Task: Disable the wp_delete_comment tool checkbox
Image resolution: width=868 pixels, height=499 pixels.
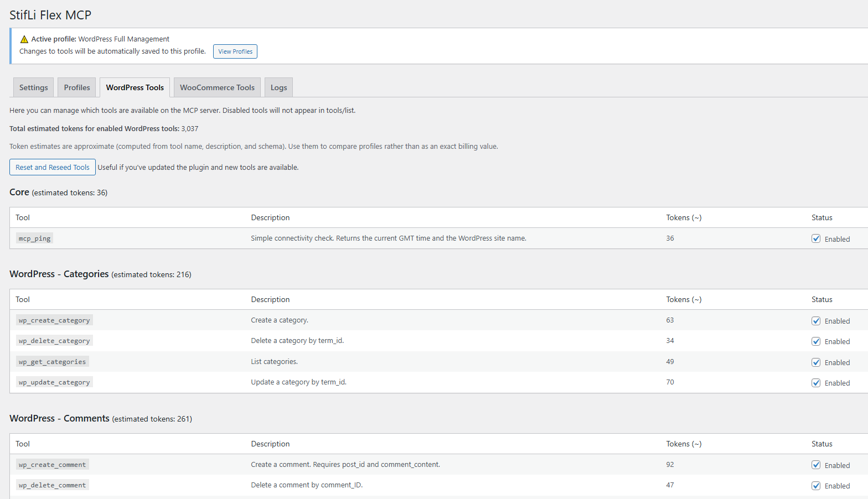Action: [815, 486]
